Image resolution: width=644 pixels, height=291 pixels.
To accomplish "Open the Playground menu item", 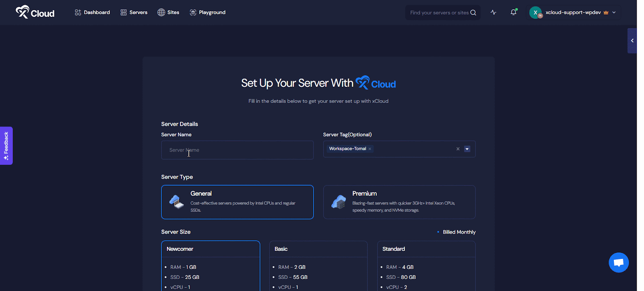I will (208, 12).
